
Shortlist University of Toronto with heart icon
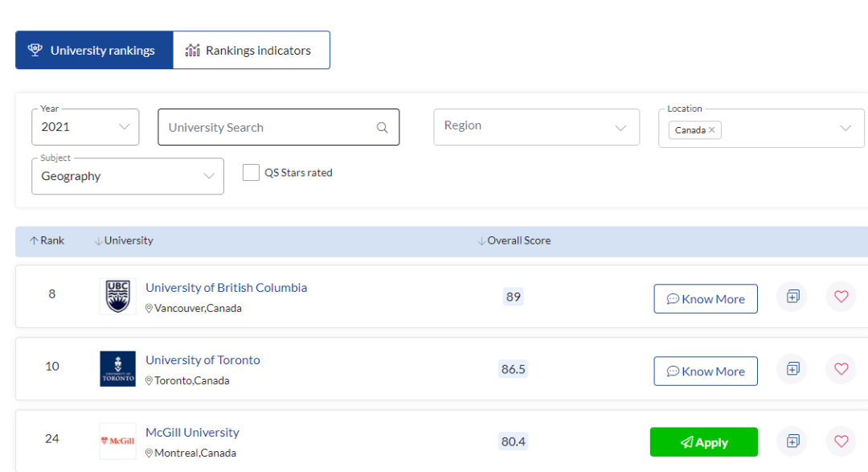click(841, 369)
